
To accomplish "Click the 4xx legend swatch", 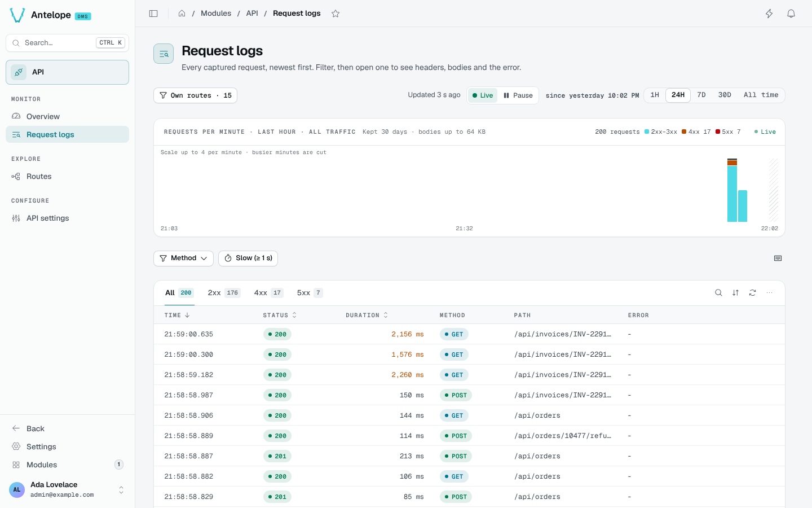I will tap(684, 132).
